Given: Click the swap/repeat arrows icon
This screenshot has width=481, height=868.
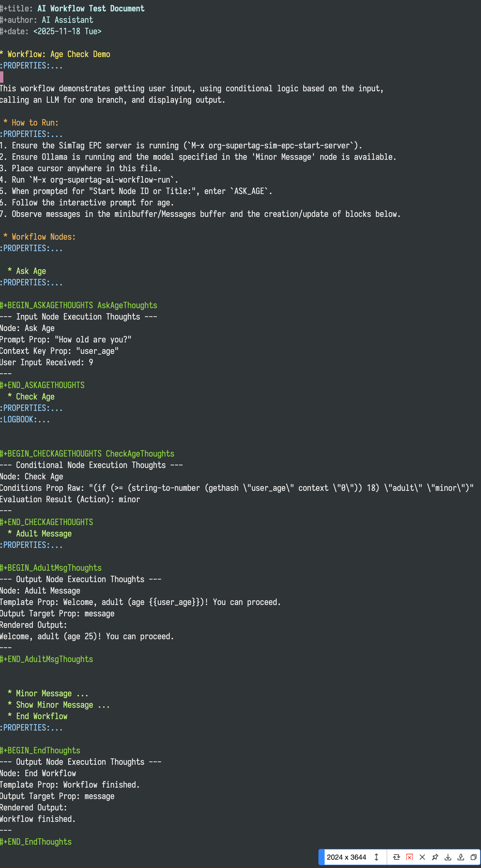Looking at the screenshot, I should pos(396,857).
